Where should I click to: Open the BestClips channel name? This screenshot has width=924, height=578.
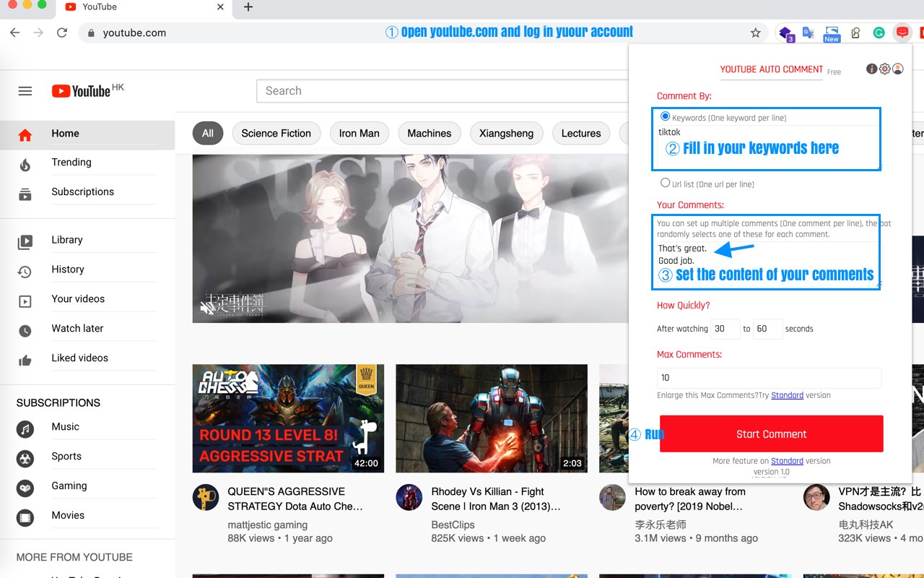(453, 525)
